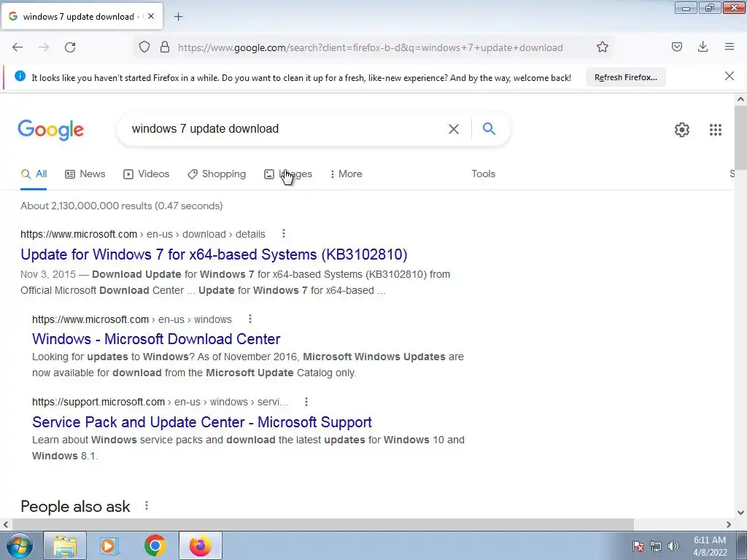Open options menu for KB3102810 result
747x560 pixels.
[284, 234]
